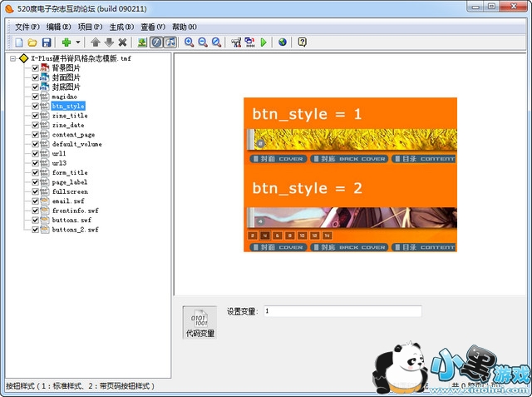Screen dimensions: 532x397
Task: Click the new file toolbar icon
Action: pos(18,42)
